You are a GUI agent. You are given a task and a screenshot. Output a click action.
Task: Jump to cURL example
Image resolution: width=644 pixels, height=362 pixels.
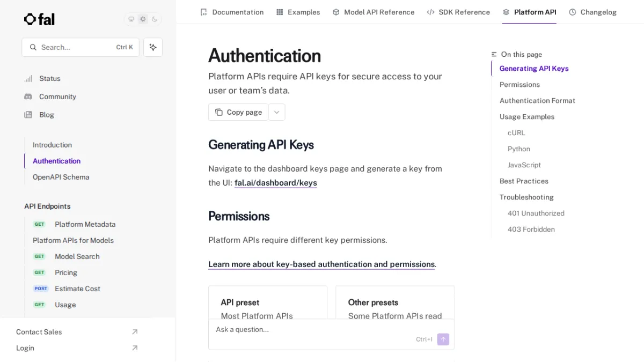[516, 133]
